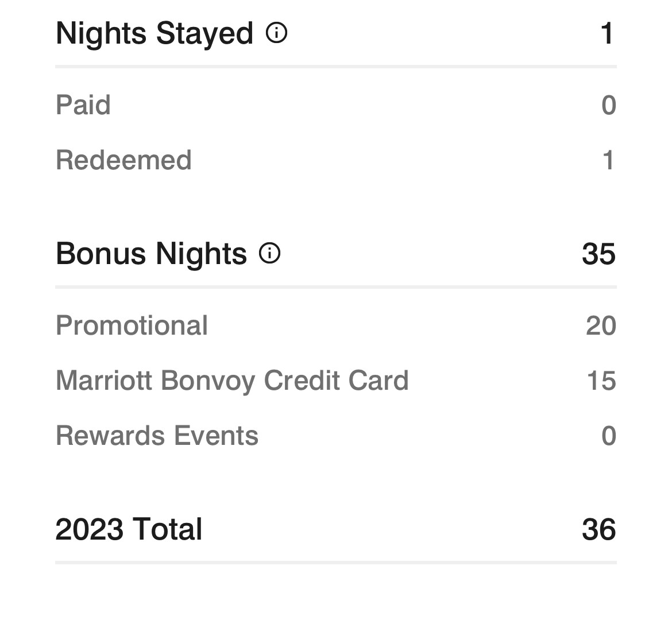Select the Bonus Nights heading
Screen dimensions: 672x624
[x=151, y=254]
